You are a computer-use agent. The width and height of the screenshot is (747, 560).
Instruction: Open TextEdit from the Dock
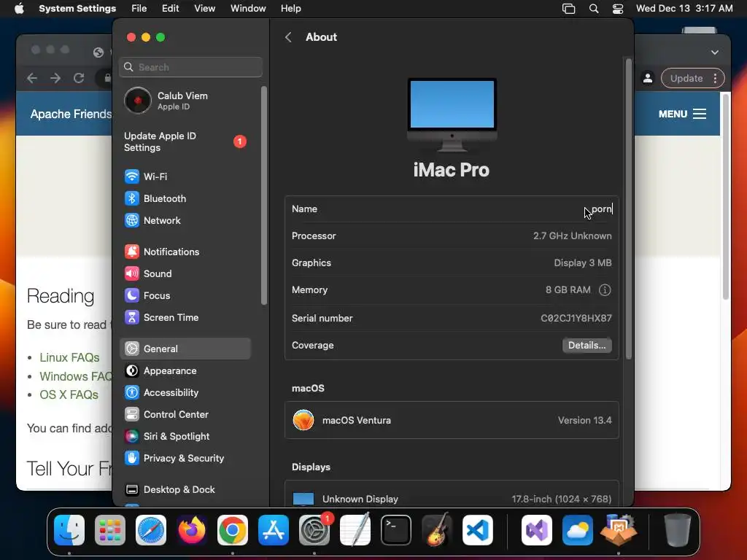point(355,530)
